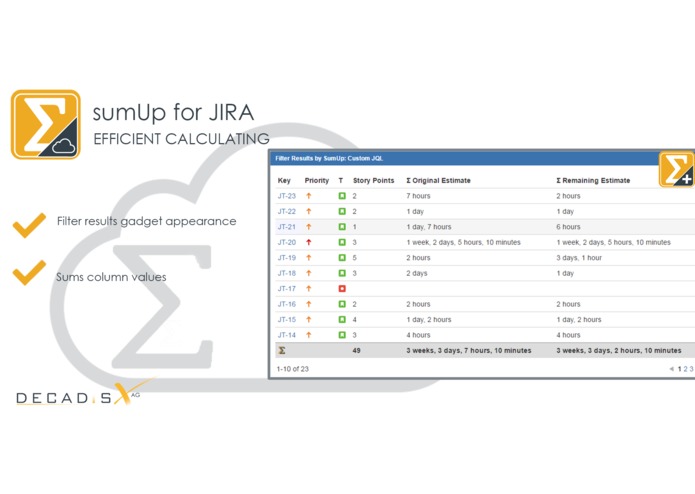
Task: Open issue JT-20
Action: coord(287,242)
